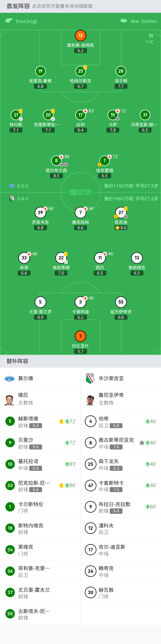Tap the orange number 1 托比亚什 badge
The image size is (161, 644).
point(80,336)
